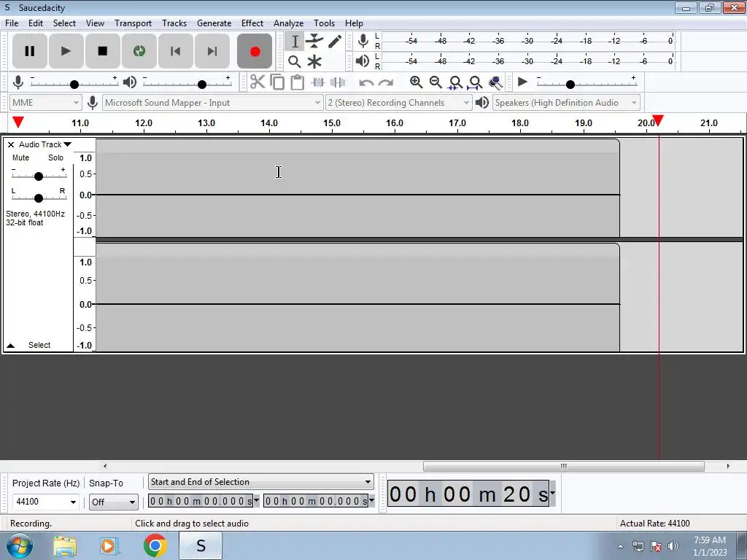Open the Generate menu
747x560 pixels.
coord(214,23)
